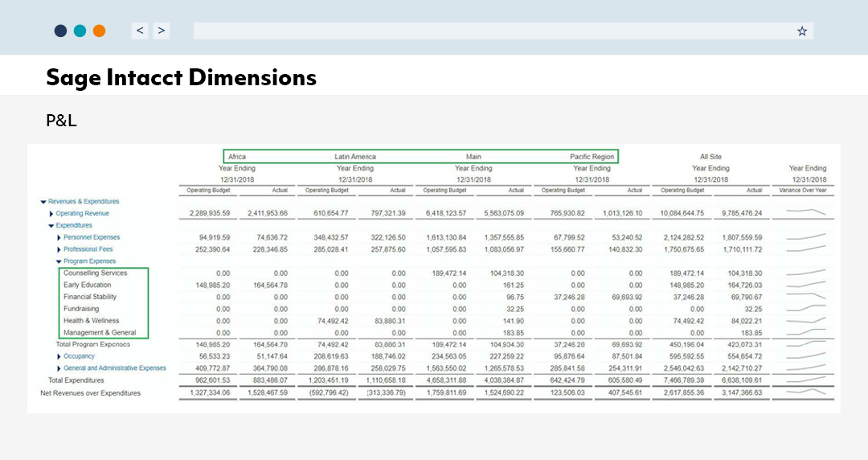Click the All Site column header
868x460 pixels.
pyautogui.click(x=710, y=157)
